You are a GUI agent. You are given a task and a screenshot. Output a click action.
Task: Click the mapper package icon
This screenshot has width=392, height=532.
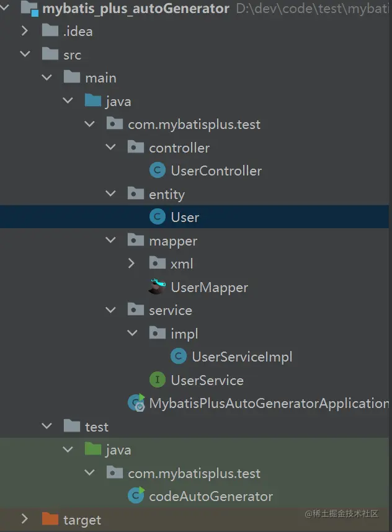pos(136,240)
